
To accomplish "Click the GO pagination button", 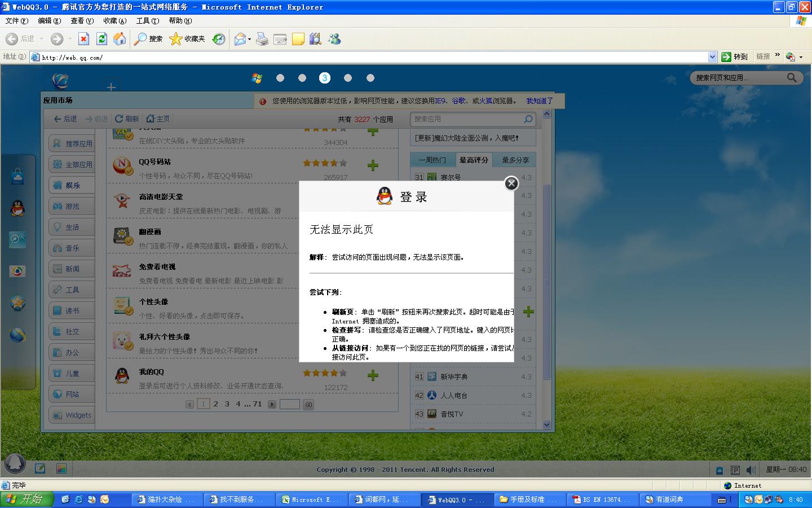I will pyautogui.click(x=308, y=405).
